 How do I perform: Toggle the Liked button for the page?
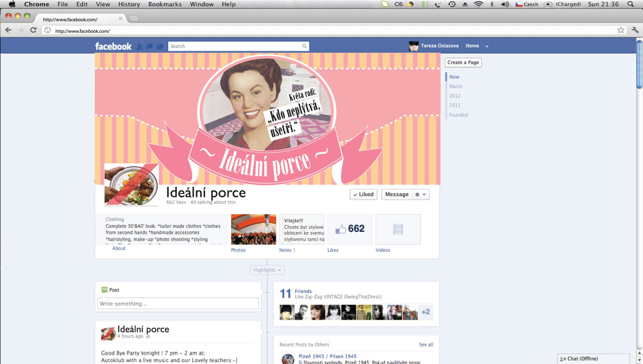(x=363, y=194)
